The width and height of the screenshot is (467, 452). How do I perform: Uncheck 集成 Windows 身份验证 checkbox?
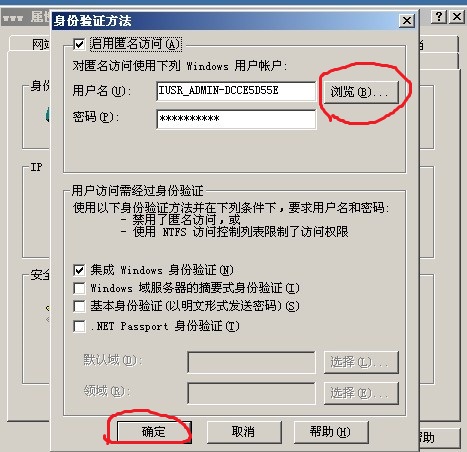[79, 270]
